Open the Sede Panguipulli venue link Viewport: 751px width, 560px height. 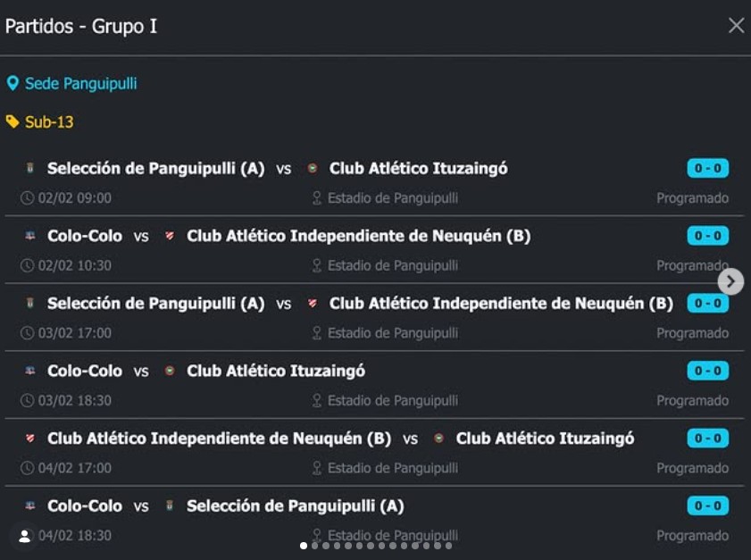80,84
